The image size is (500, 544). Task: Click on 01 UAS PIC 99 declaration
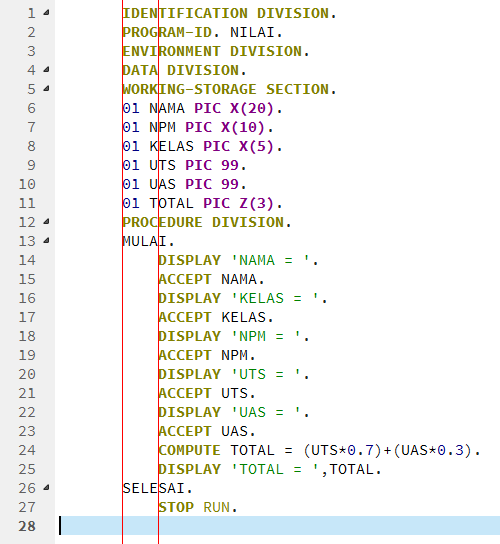184,184
